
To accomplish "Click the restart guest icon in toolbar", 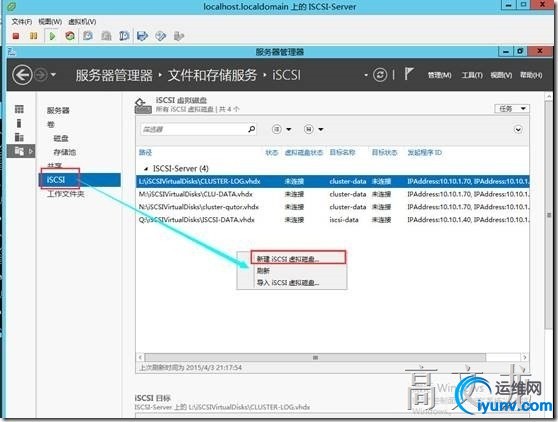I will 70,36.
